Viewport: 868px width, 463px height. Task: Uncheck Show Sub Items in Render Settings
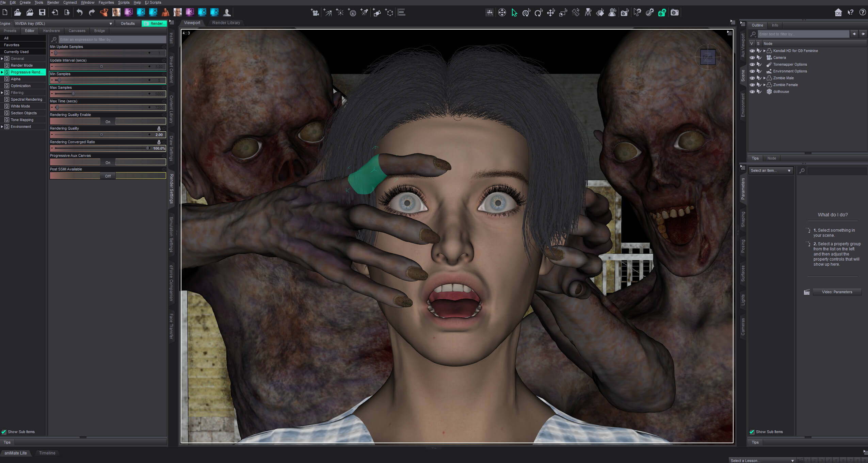pos(4,432)
